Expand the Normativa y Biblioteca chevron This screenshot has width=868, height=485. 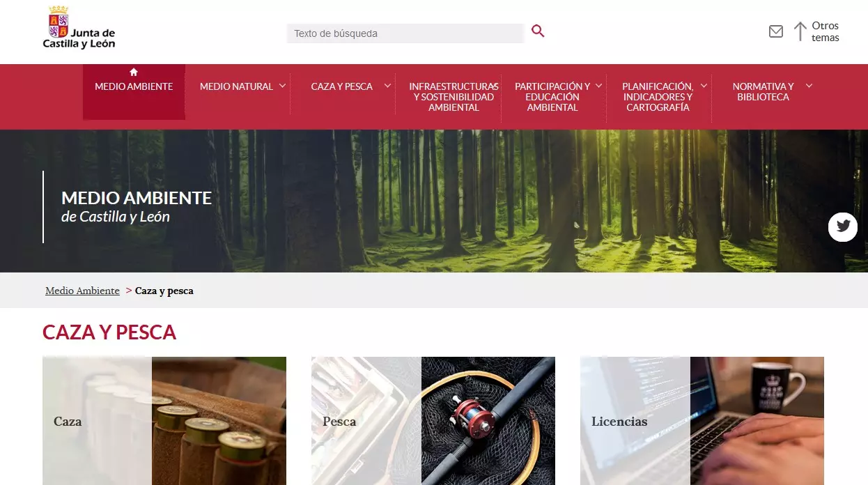click(809, 86)
